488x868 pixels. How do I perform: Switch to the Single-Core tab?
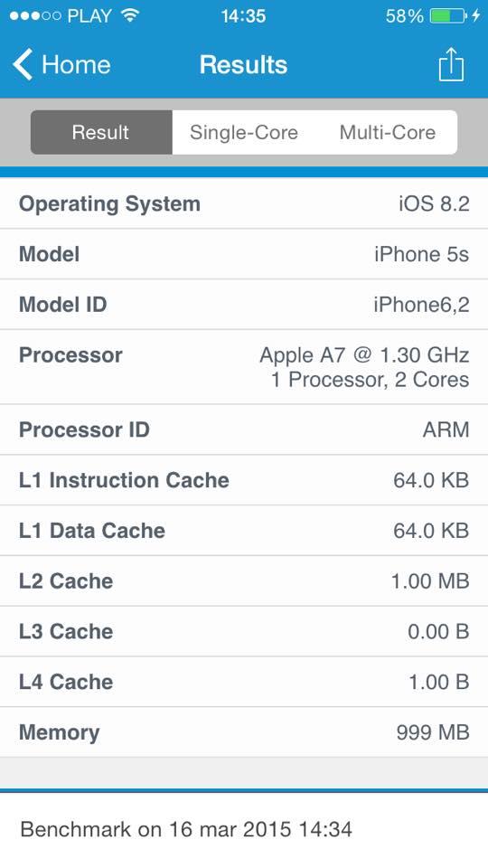point(243,132)
